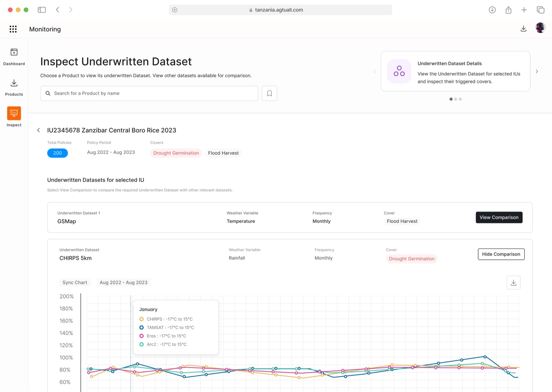Open the user profile avatar

tap(540, 28)
